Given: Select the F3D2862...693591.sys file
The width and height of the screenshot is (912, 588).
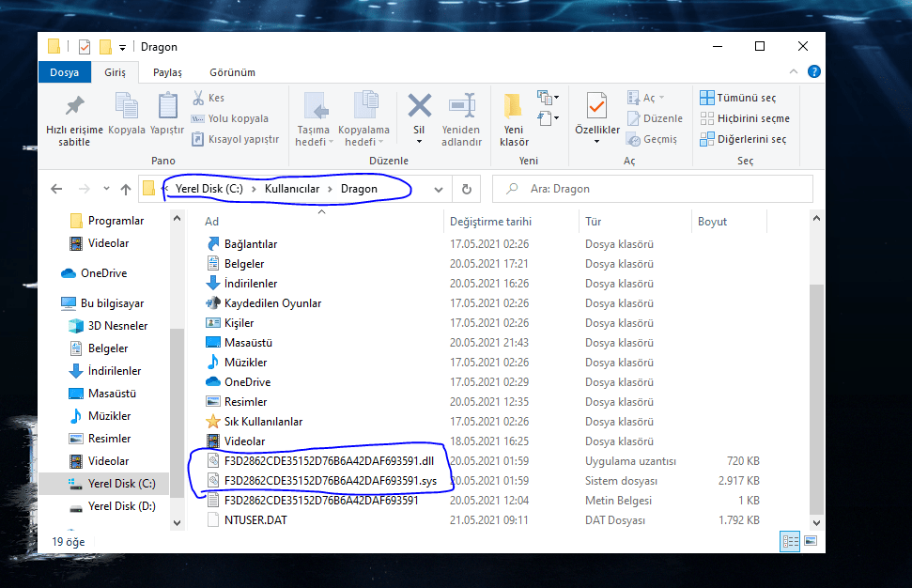Looking at the screenshot, I should 331,481.
